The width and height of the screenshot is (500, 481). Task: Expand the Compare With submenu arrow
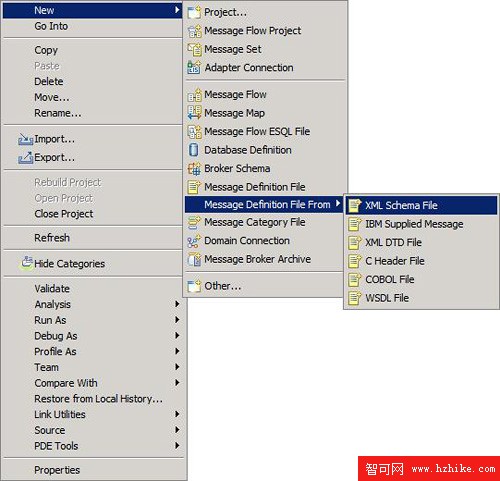click(177, 383)
